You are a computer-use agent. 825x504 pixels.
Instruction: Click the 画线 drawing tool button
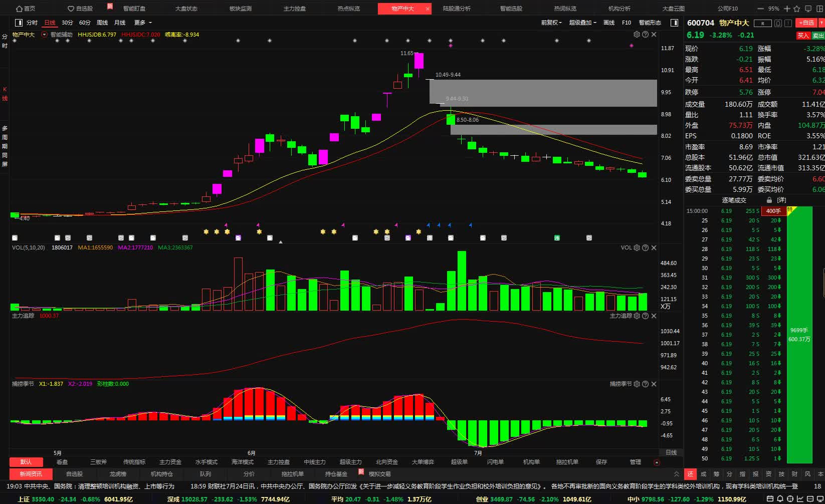coord(609,23)
